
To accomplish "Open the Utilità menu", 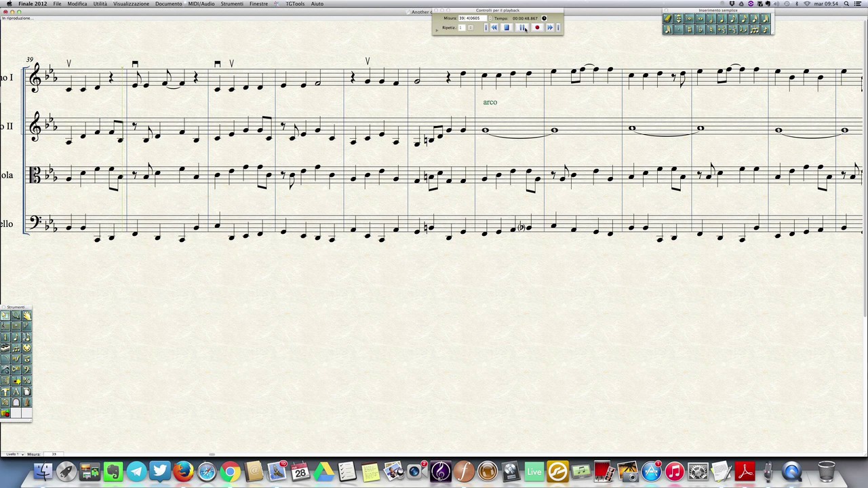I will [100, 3].
